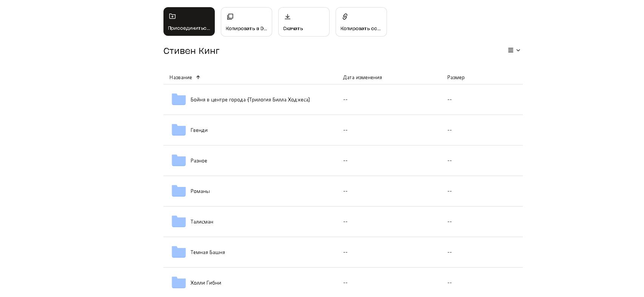Screen dimensions: 644x297
Task: Open the Гвенди folder icon
Action: [179, 130]
